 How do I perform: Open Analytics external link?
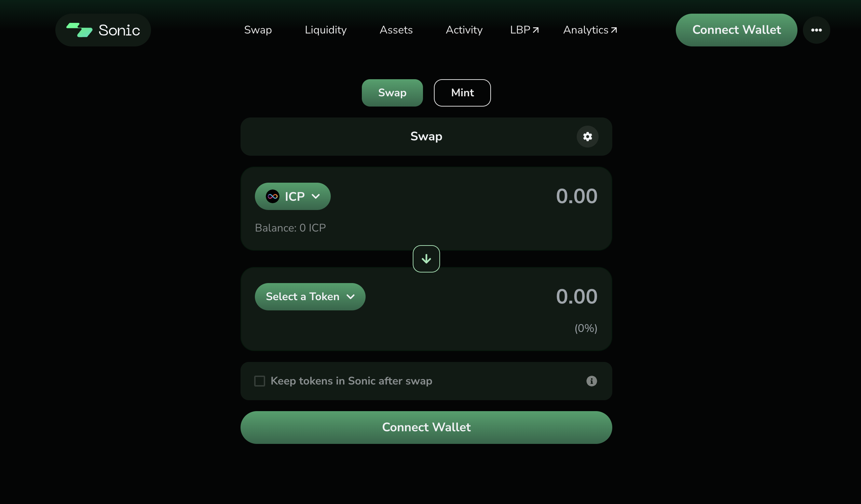coord(590,30)
